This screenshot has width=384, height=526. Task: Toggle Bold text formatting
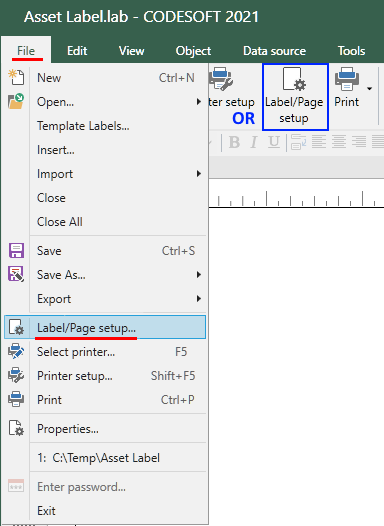(234, 142)
